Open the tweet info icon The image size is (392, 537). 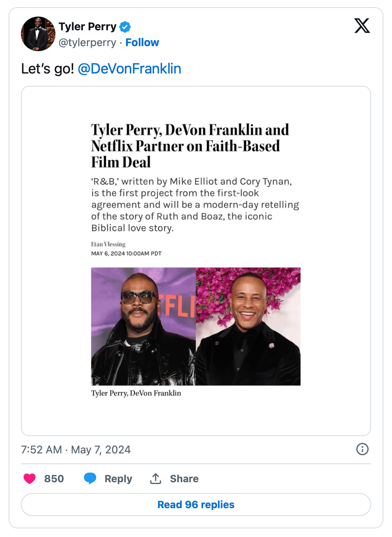[362, 449]
